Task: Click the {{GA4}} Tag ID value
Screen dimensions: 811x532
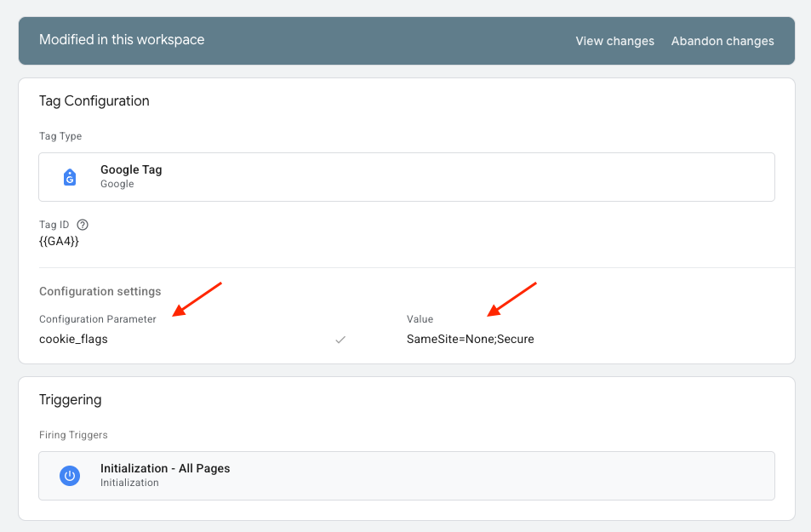Action: click(59, 241)
